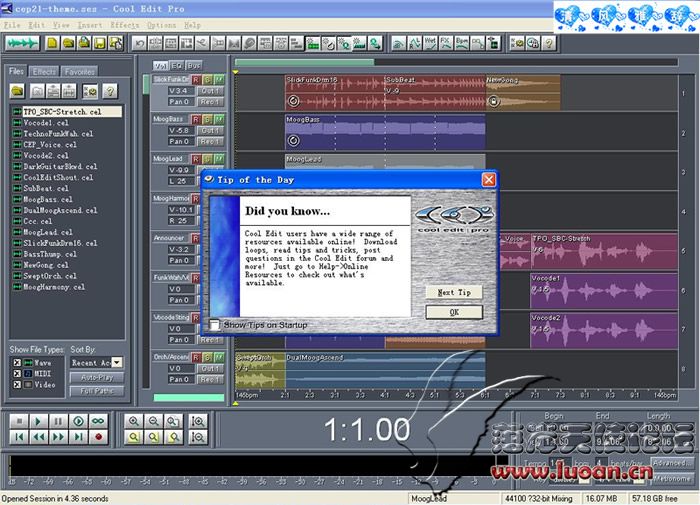The width and height of the screenshot is (700, 505).
Task: Zoom out full both axes icon
Action: click(x=173, y=421)
